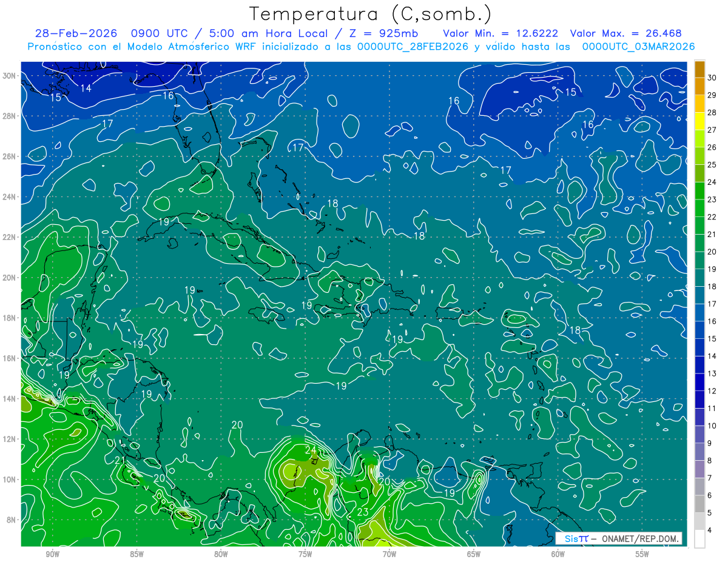
Task: Click the 60W longitude label
Action: pyautogui.click(x=558, y=554)
